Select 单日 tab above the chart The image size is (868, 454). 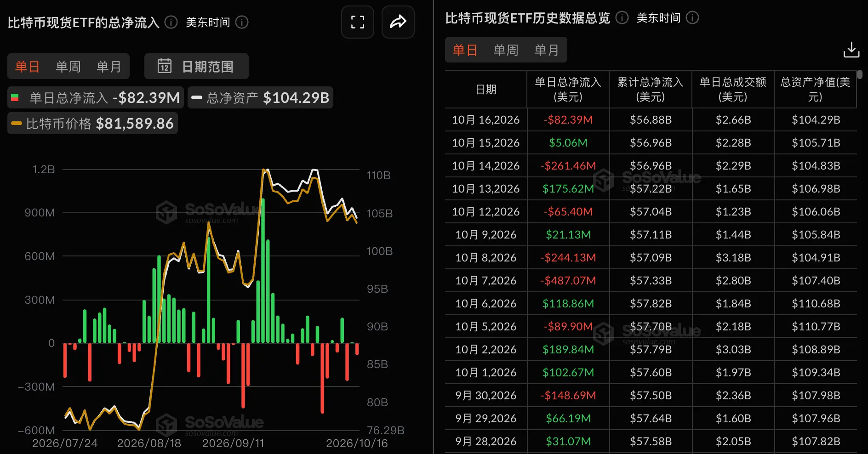coord(27,67)
